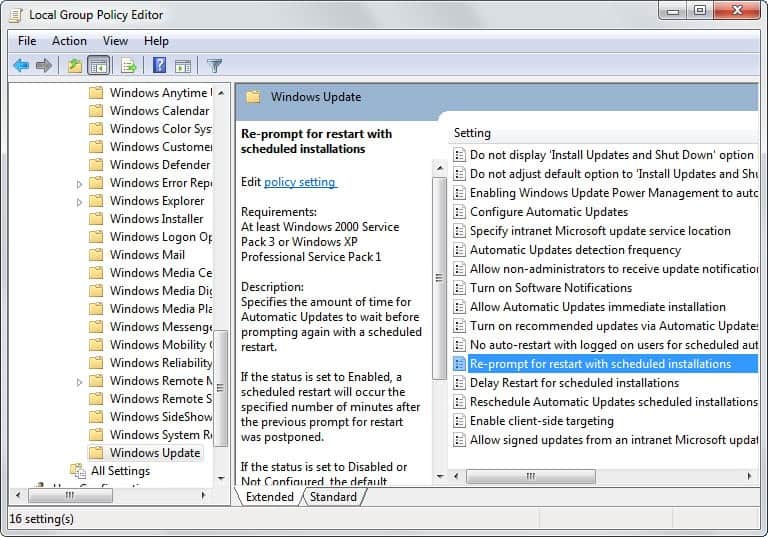
Task: Select 'Turn on recommended updates via Automatic Updates'
Action: [x=613, y=326]
